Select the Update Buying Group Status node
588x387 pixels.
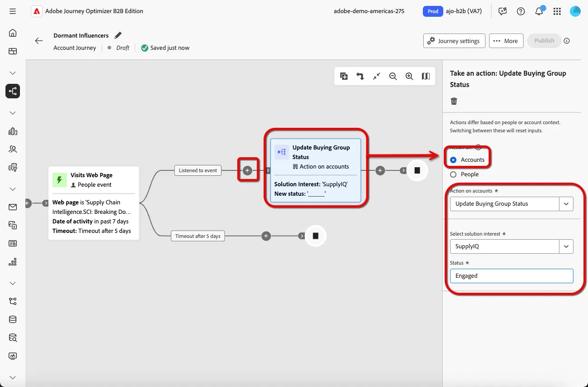click(315, 170)
